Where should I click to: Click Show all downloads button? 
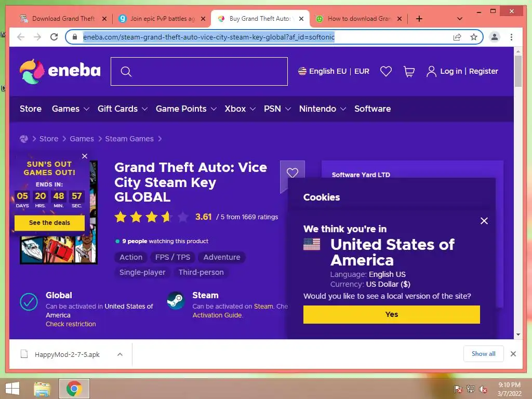coord(484,354)
